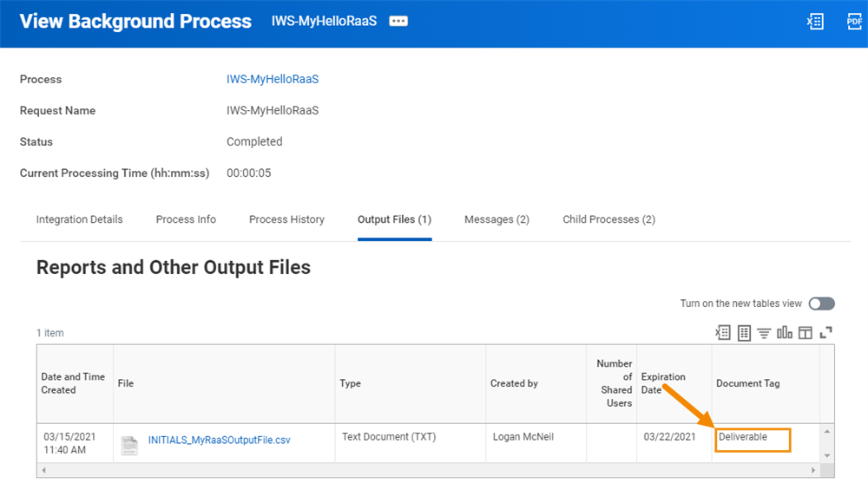Open INITIALS_MyRaaSOutputFile.csv file link

220,440
